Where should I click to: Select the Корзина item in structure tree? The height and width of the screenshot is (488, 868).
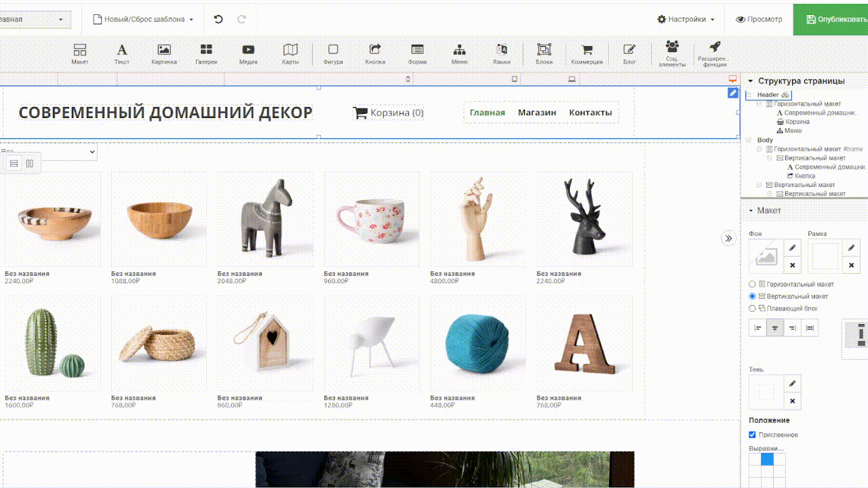click(797, 122)
